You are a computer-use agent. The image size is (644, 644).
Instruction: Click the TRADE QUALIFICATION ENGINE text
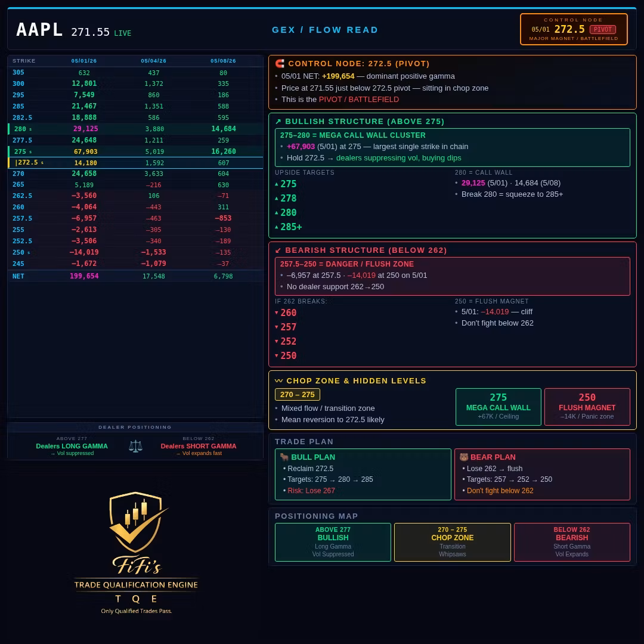coord(136,585)
